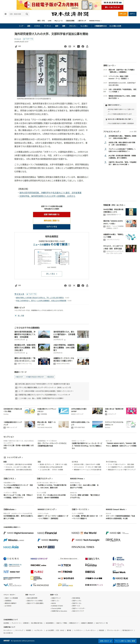Screen dimensions: 140x644
Task: Click the 日経XTECH logo
Action: [x=64, y=565]
